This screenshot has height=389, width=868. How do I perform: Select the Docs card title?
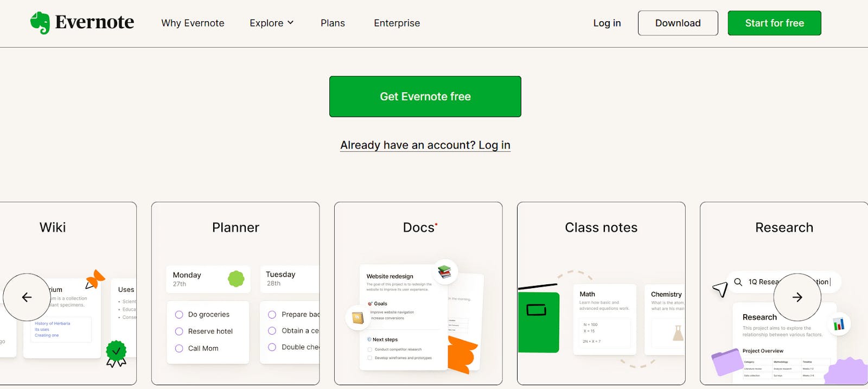419,227
